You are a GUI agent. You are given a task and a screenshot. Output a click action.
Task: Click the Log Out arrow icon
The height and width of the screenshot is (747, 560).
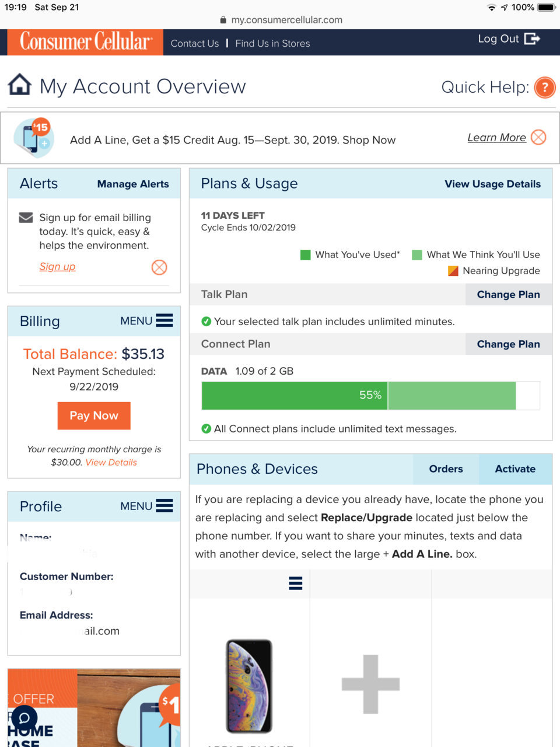click(532, 39)
